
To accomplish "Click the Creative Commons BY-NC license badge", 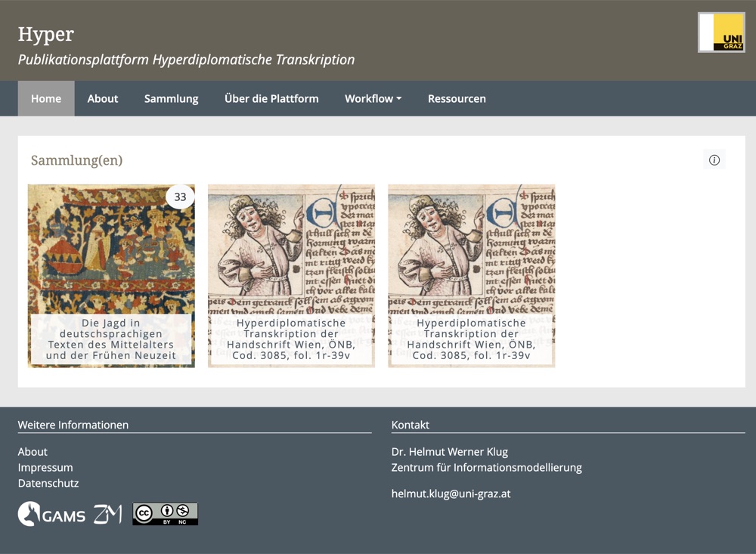I will [165, 514].
